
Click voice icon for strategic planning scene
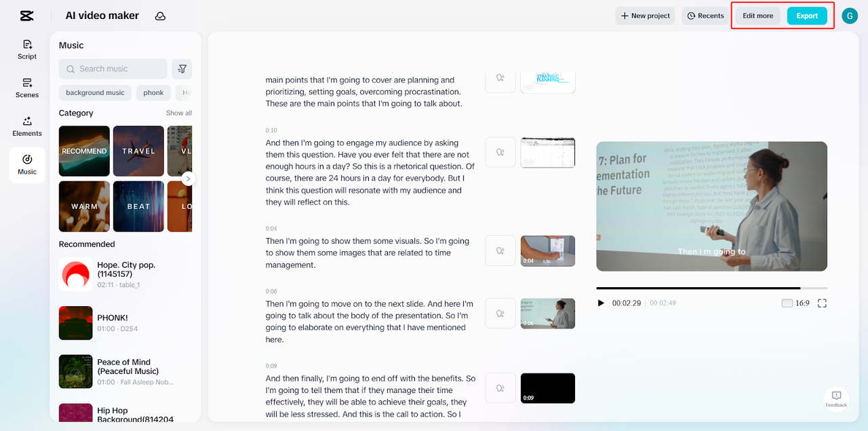coord(500,78)
